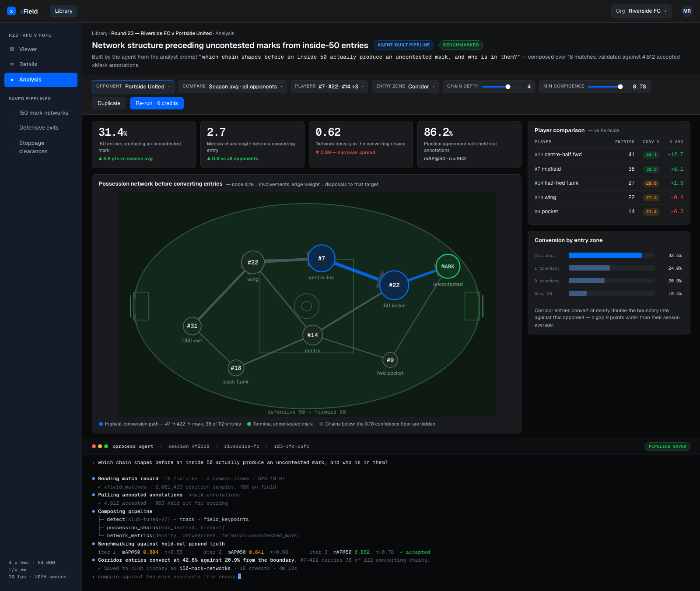Select the #7 midfield row
Screen dimensions: 700x591
(x=609, y=169)
